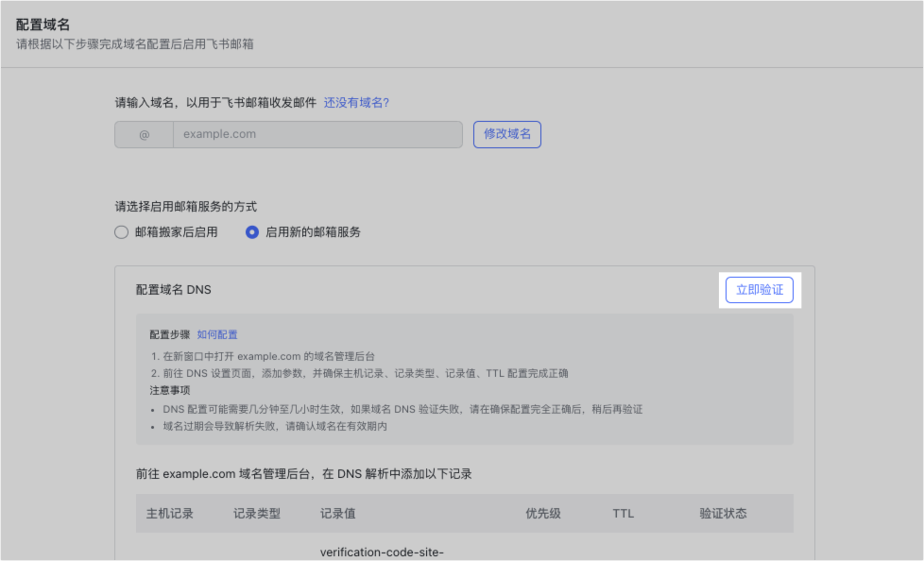The image size is (924, 561).
Task: Click the 记录类型 column header
Action: (x=257, y=513)
